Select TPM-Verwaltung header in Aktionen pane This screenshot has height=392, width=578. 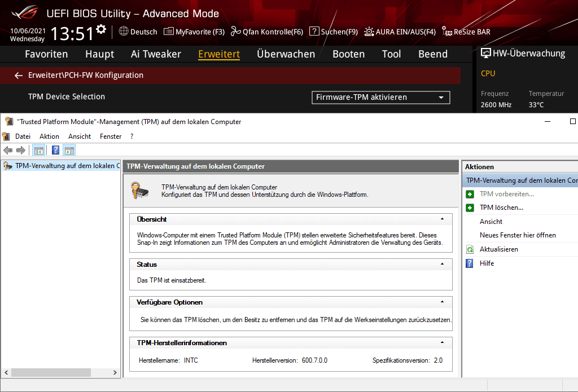point(520,180)
